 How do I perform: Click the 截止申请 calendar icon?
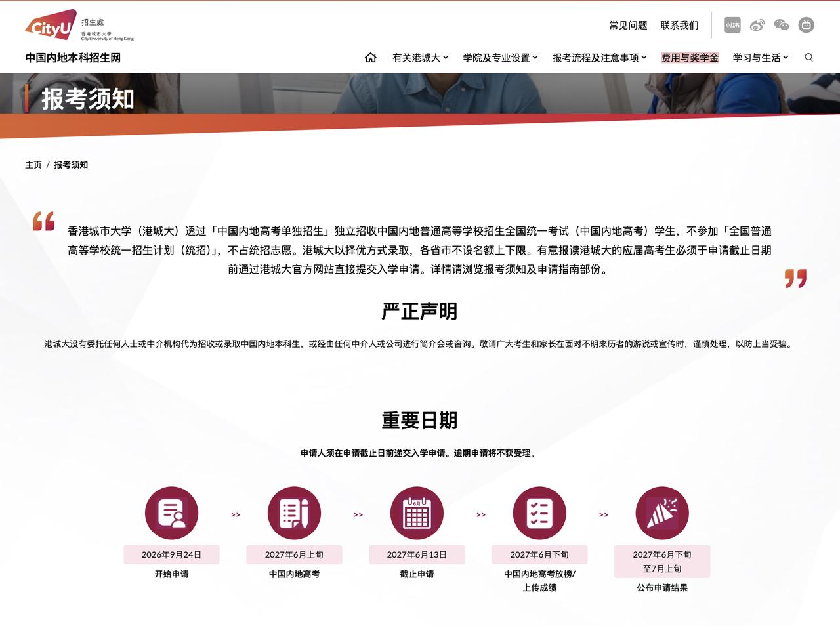pyautogui.click(x=417, y=513)
